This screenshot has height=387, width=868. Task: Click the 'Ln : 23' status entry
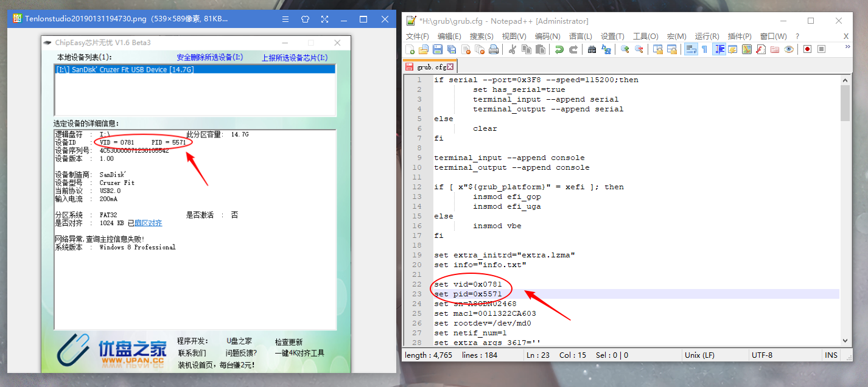[539, 355]
